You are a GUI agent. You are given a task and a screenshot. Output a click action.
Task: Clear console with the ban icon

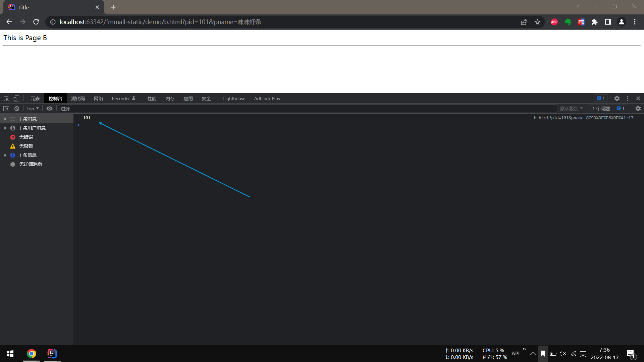click(17, 109)
